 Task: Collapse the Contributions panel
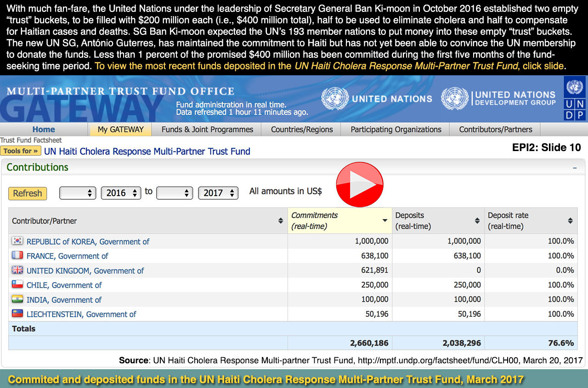[x=575, y=168]
